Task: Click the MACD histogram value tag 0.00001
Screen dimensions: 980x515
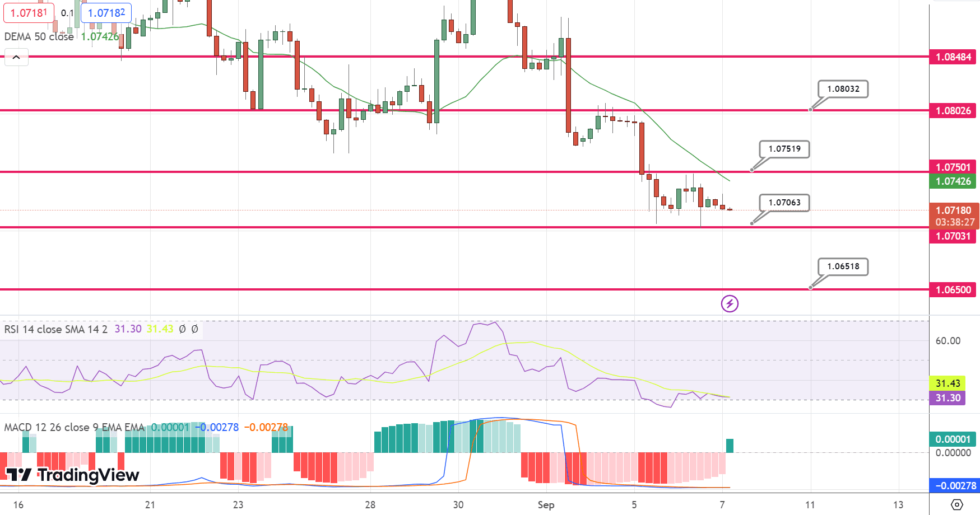Action: coord(953,439)
